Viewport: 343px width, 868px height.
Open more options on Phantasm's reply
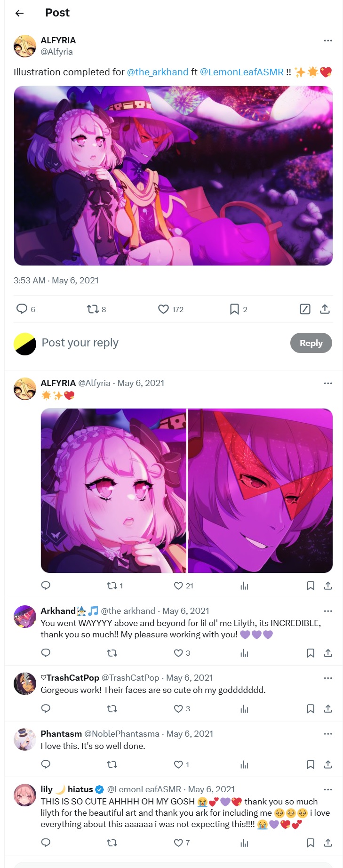pos(328,734)
